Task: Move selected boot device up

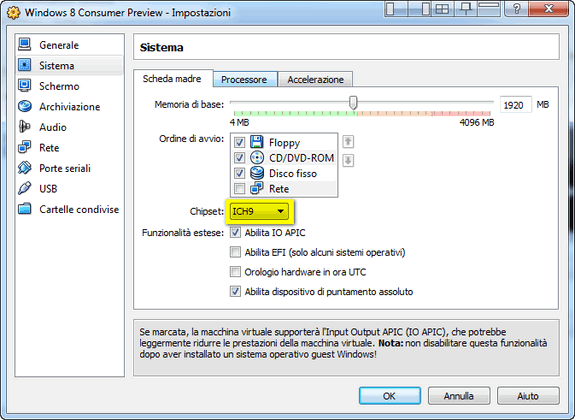Action: (x=348, y=141)
